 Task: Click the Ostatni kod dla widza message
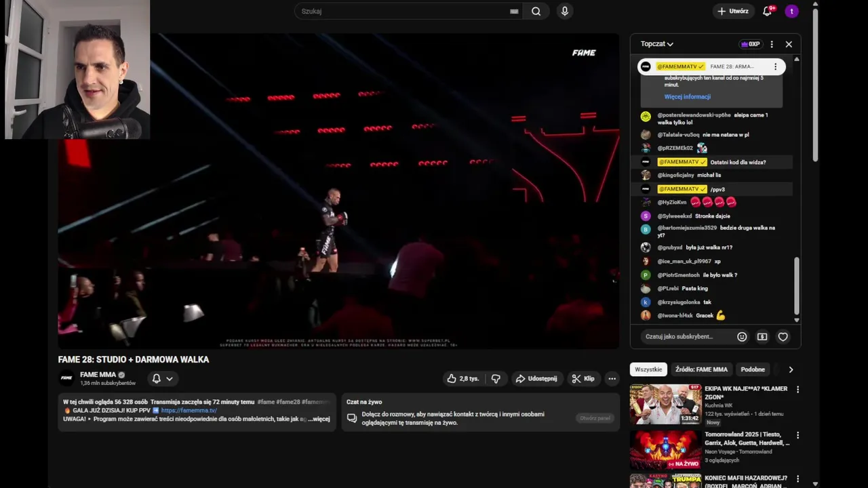tap(738, 162)
